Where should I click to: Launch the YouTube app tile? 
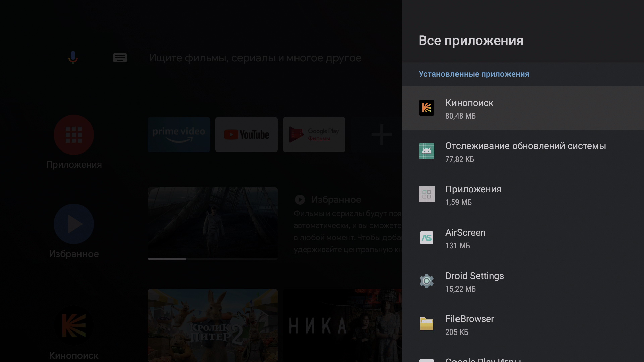click(x=247, y=134)
